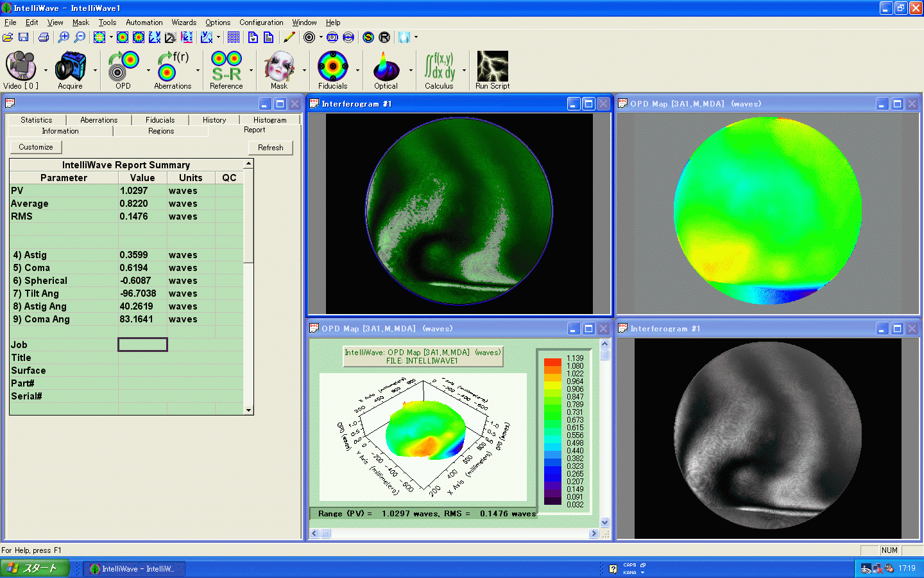The width and height of the screenshot is (924, 578).
Task: Open the Wizards menu
Action: pyautogui.click(x=184, y=22)
